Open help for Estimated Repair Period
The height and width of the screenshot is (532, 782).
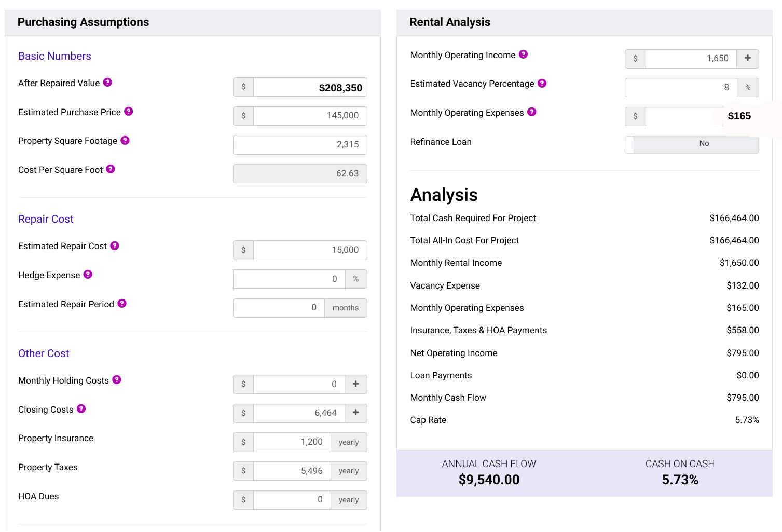(x=122, y=304)
